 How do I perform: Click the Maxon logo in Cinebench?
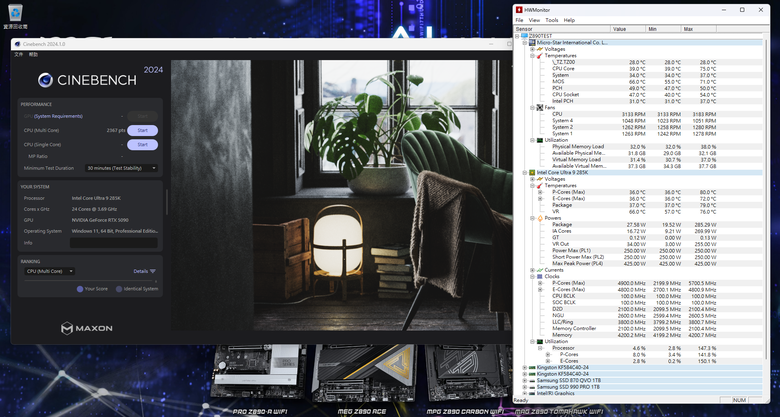pyautogui.click(x=87, y=328)
